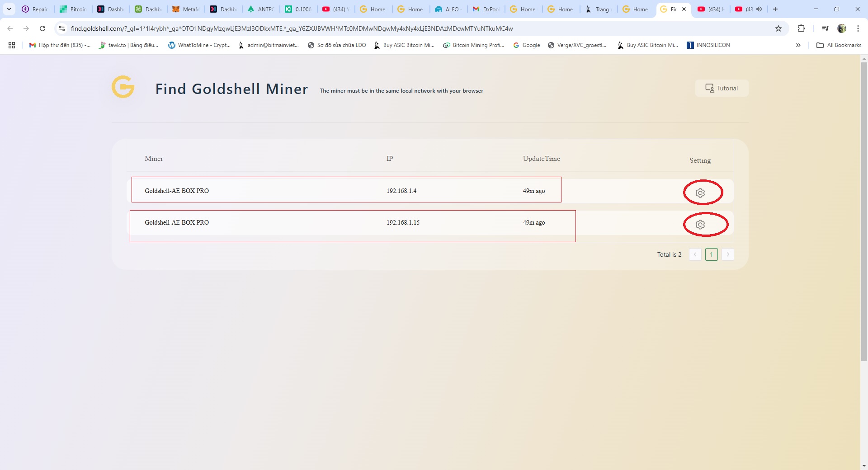Screen dimensions: 868x470
Task: Restore down the Chrome window
Action: [837, 9]
